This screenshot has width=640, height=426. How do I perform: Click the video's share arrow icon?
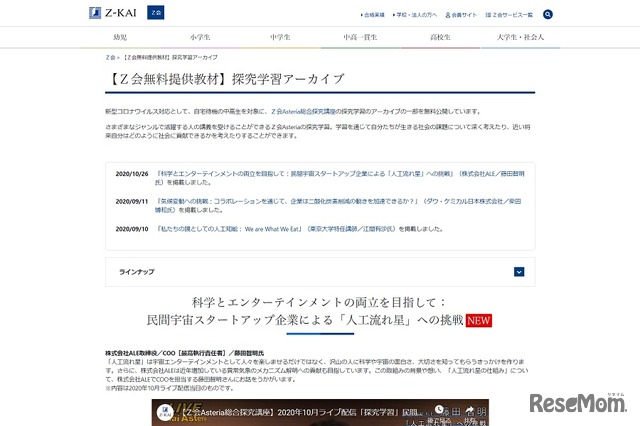470,410
